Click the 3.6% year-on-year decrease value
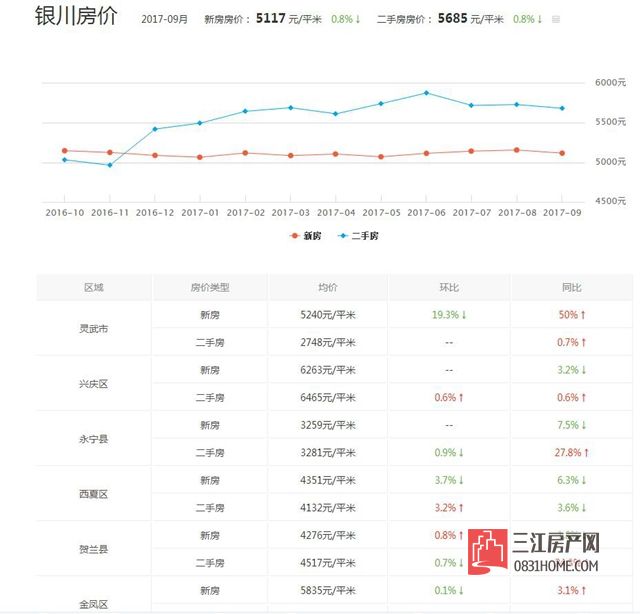 (571, 507)
